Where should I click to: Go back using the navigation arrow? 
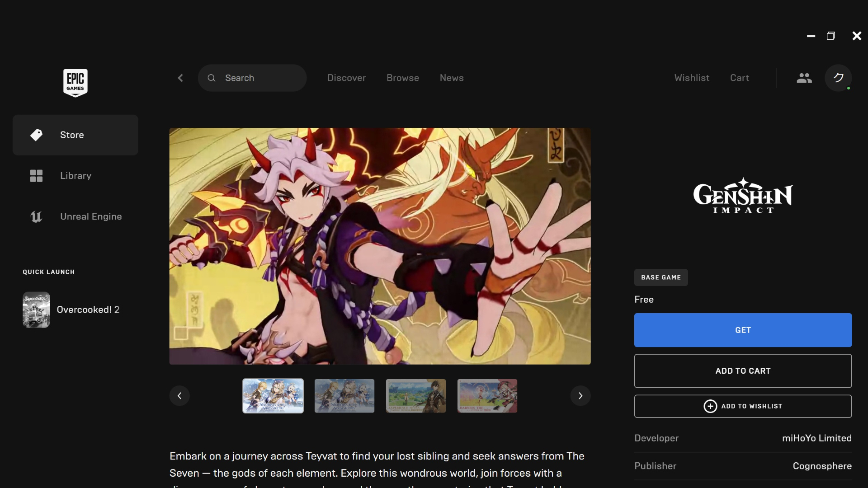tap(180, 78)
